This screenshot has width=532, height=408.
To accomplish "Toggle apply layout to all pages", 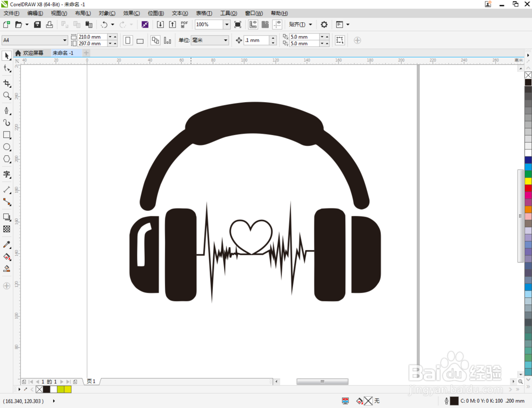I will 155,40.
